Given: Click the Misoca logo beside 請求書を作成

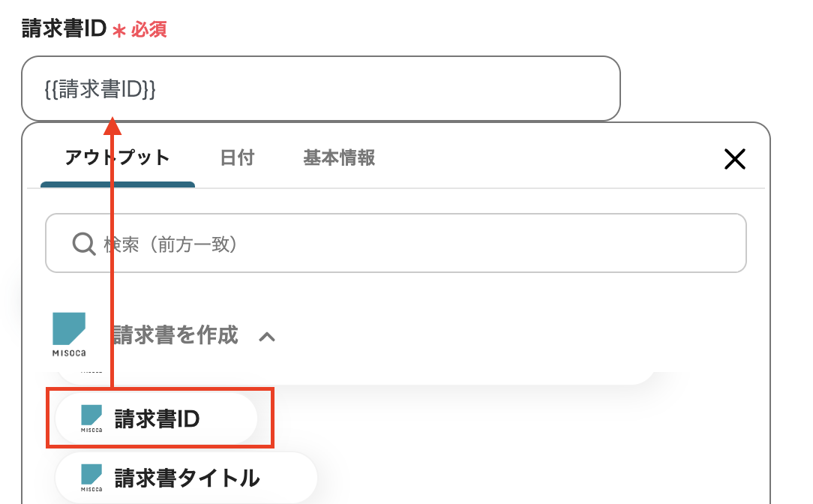Looking at the screenshot, I should pos(69,334).
